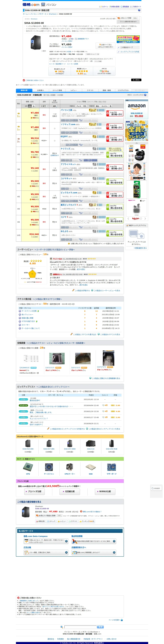Screen dimensions: 164x644
Task: Open the SHA-VS4-VBK case thumbnail
Action: pyautogui.click(x=28, y=443)
